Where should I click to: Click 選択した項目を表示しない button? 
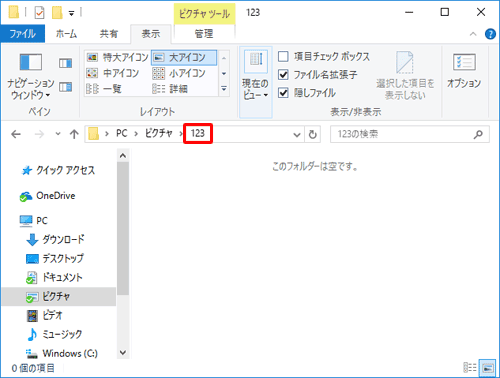(x=405, y=76)
